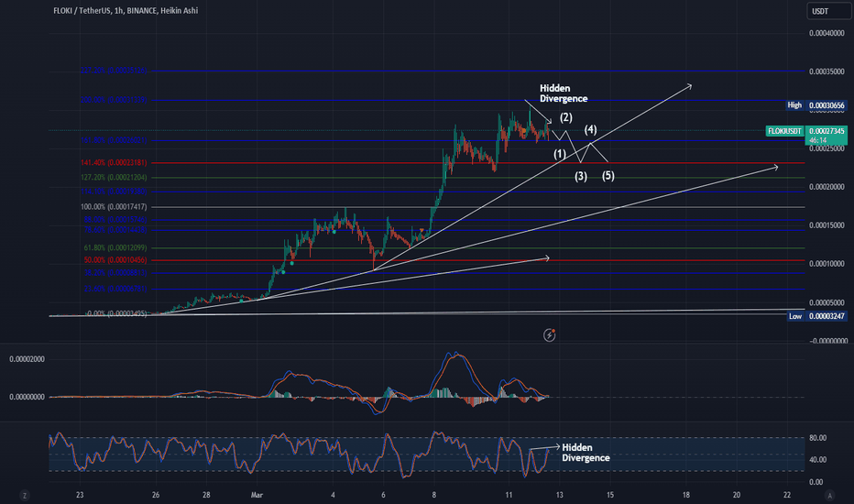The width and height of the screenshot is (854, 504).
Task: Click the 11 date on time axis
Action: tap(509, 495)
